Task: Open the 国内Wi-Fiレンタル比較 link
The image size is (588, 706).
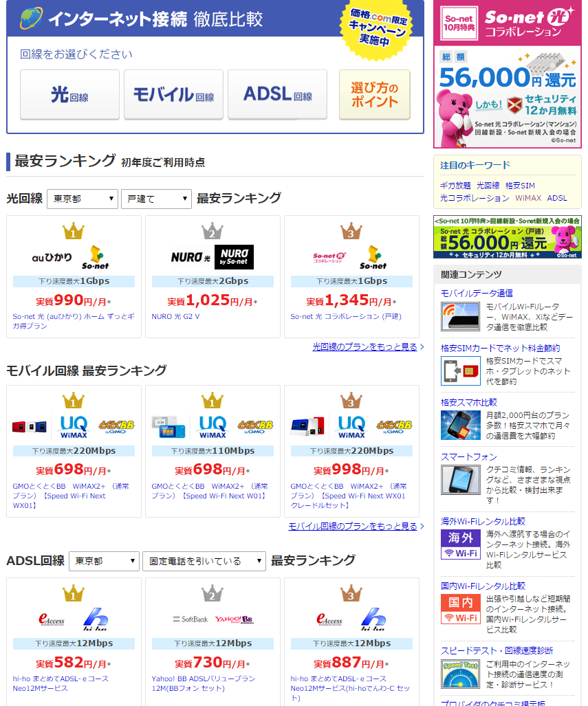Action: (483, 586)
